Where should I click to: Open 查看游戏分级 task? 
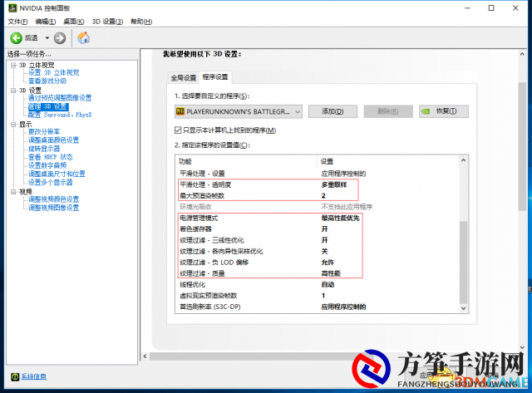47,81
